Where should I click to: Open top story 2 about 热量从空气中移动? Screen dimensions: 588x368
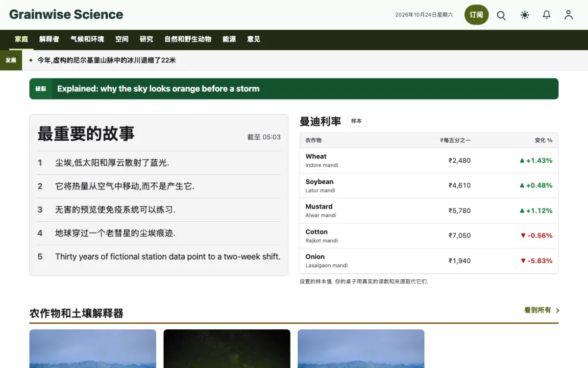(159, 186)
